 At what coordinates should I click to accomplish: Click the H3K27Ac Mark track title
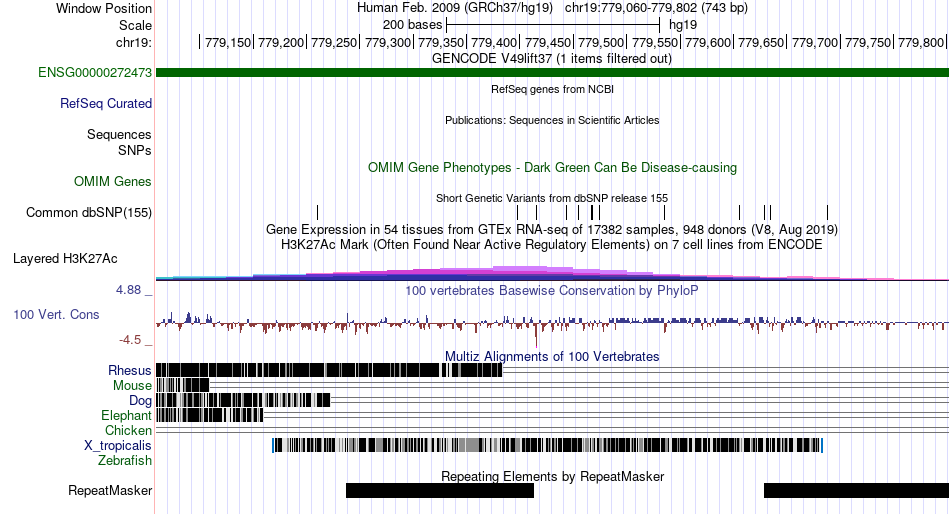click(x=552, y=245)
